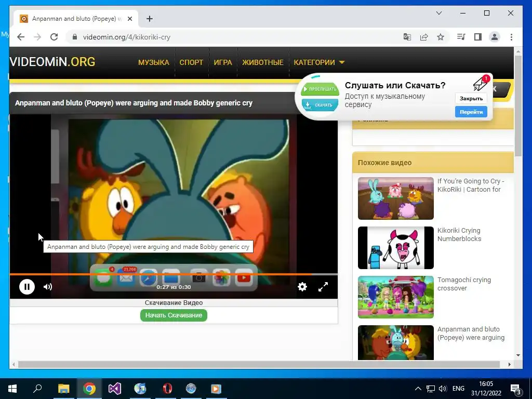Image resolution: width=532 pixels, height=399 pixels.
Task: Open 'If You're Going to Cry - KikoRiki' link
Action: 471,185
